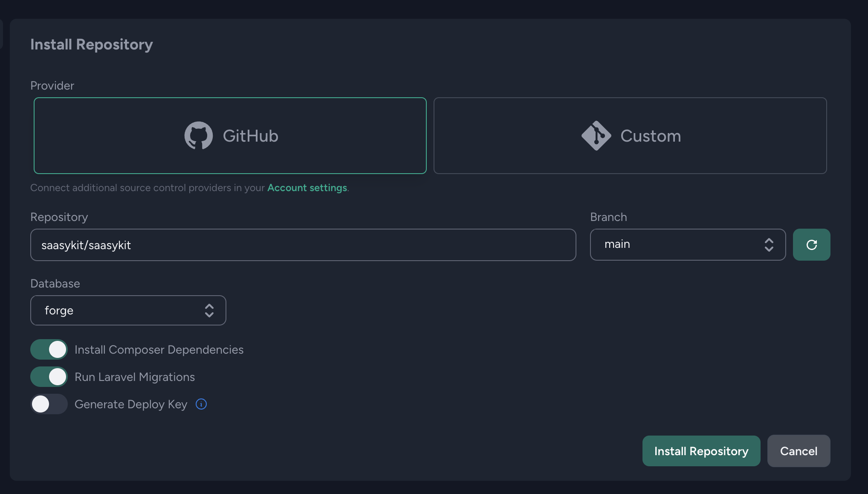Toggle Install Composer Dependencies switch

tap(49, 349)
